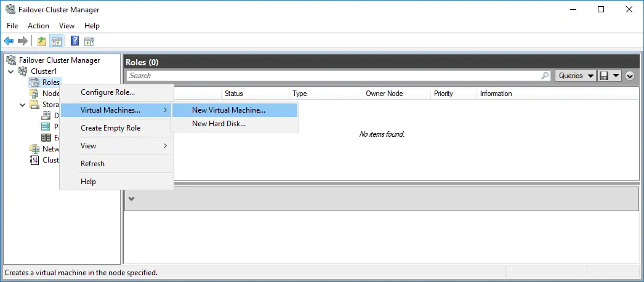Click the Back arrow toolbar icon
644x282 pixels.
9,41
